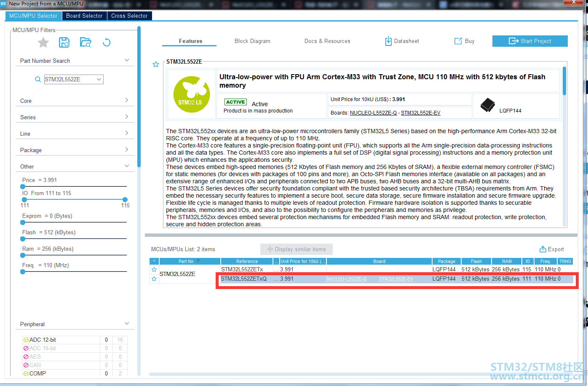Click the STM32 L5 butterfly logo
588x386 pixels.
192,94
